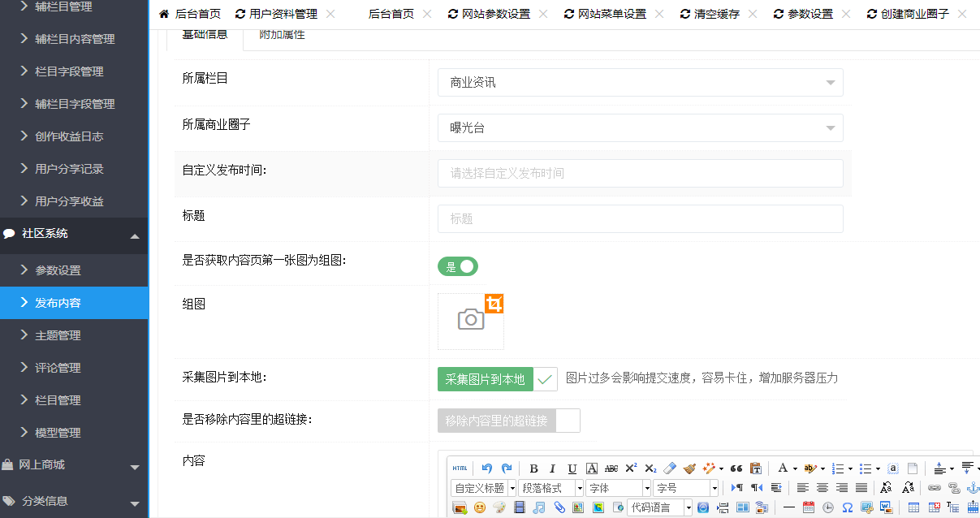The width and height of the screenshot is (980, 518).
Task: Open the 网站参数设置 tab
Action: [495, 14]
